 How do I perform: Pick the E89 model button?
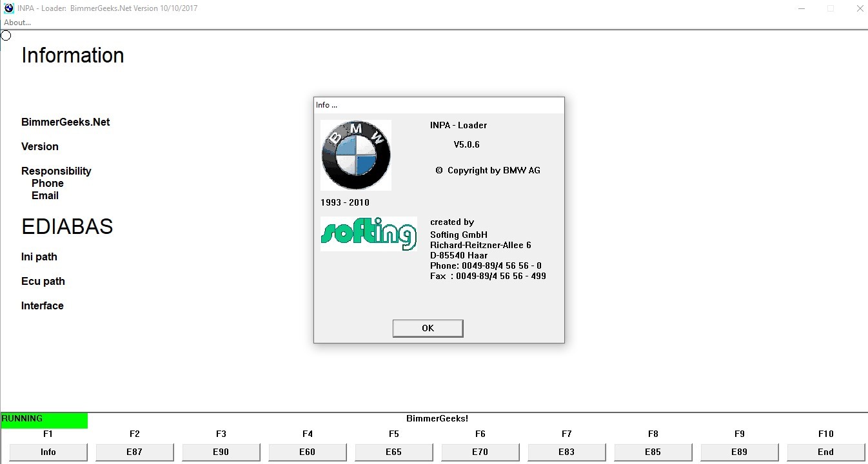click(739, 452)
